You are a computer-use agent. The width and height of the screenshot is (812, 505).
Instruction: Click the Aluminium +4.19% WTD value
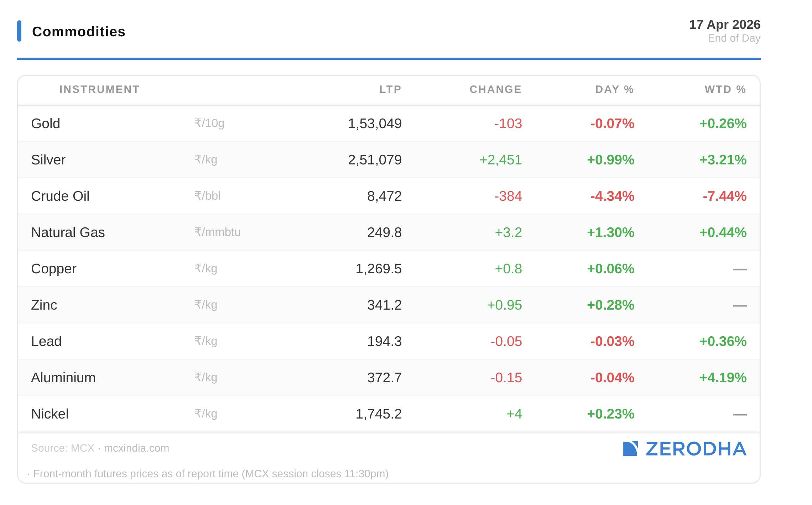(723, 378)
